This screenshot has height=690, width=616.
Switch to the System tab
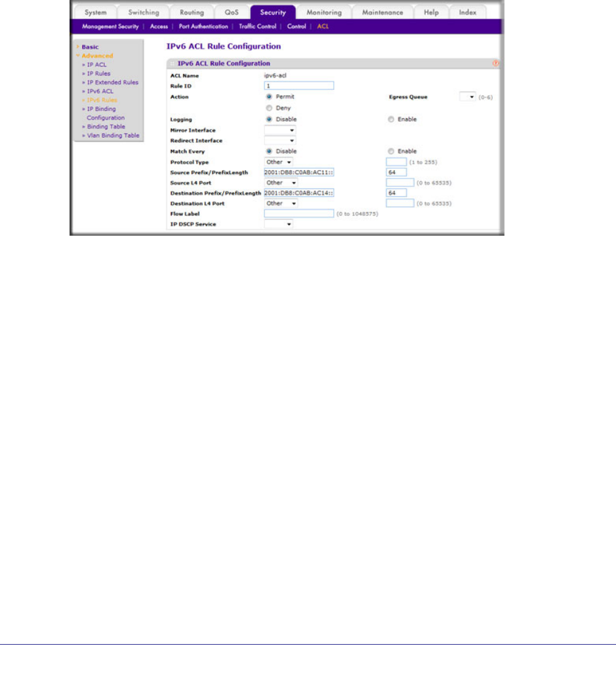pos(95,12)
